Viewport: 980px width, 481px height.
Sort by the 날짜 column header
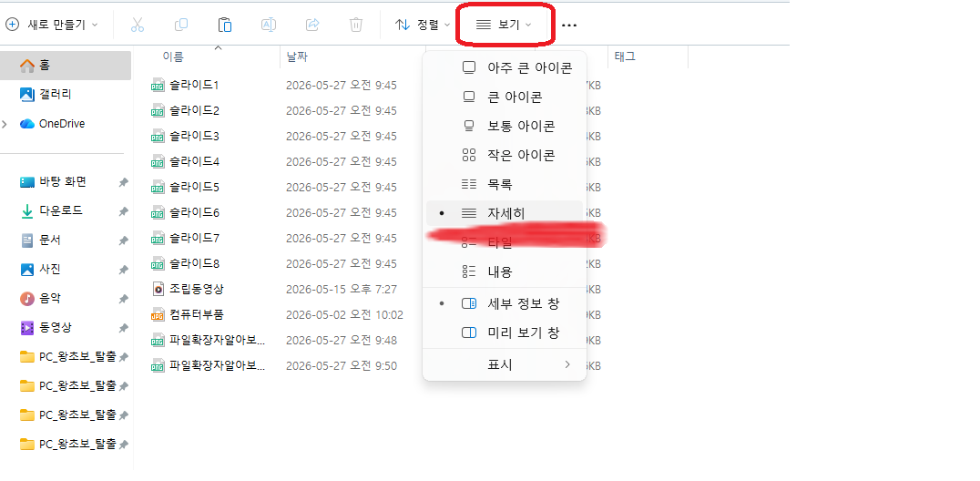(297, 56)
